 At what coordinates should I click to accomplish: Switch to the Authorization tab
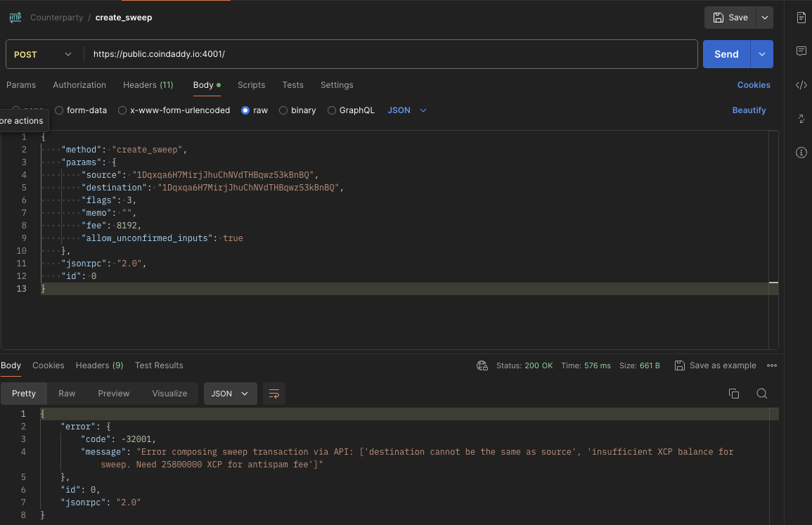79,85
